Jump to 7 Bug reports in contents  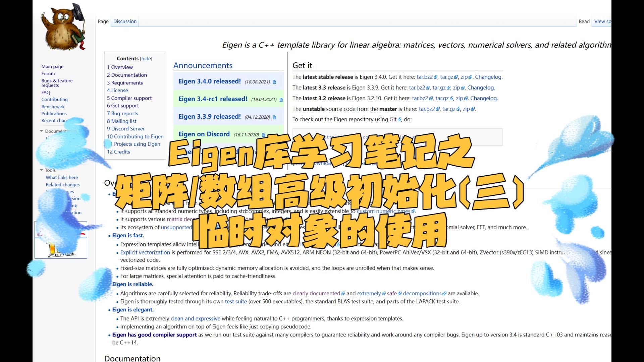(x=122, y=113)
